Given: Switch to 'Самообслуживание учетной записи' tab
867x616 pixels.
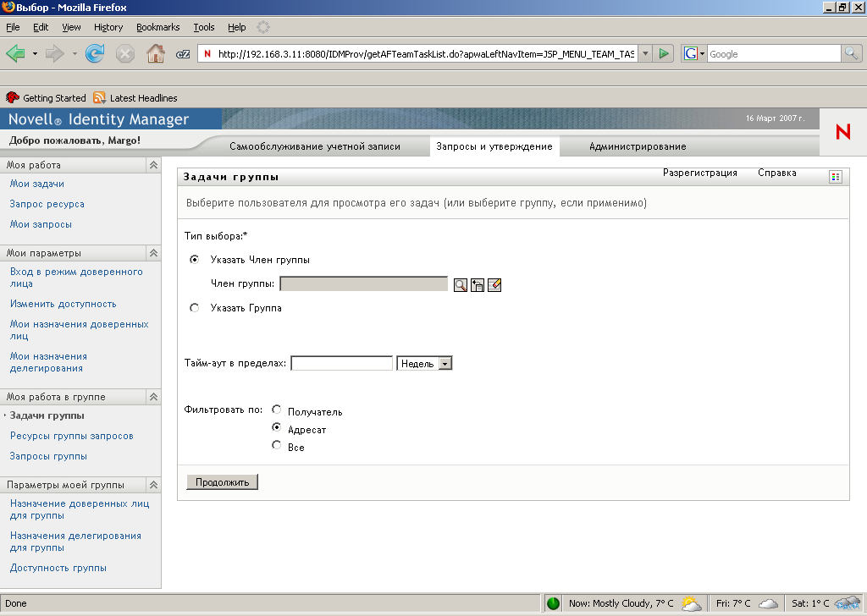Looking at the screenshot, I should [x=315, y=146].
